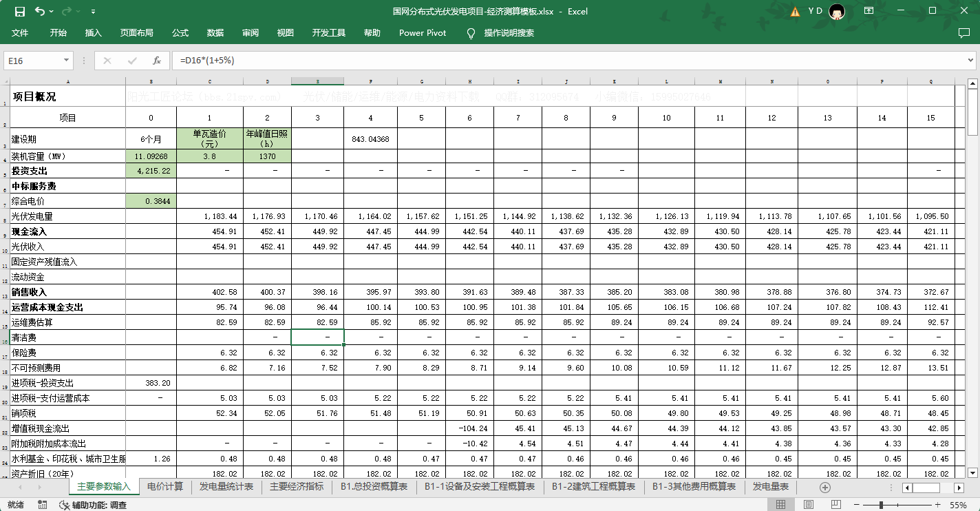Switch to Page Layout view icon
Screen dimensions: 980x511
tap(807, 505)
